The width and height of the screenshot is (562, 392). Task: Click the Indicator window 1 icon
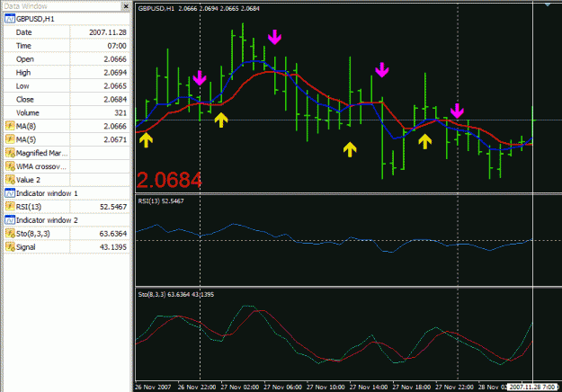[10, 193]
